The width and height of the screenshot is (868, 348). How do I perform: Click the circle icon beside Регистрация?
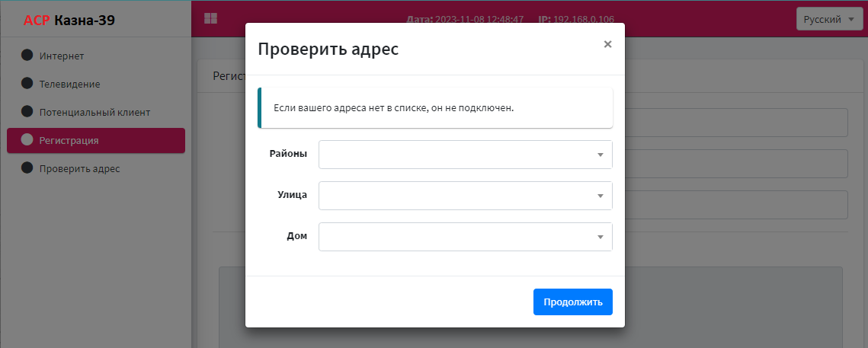27,140
